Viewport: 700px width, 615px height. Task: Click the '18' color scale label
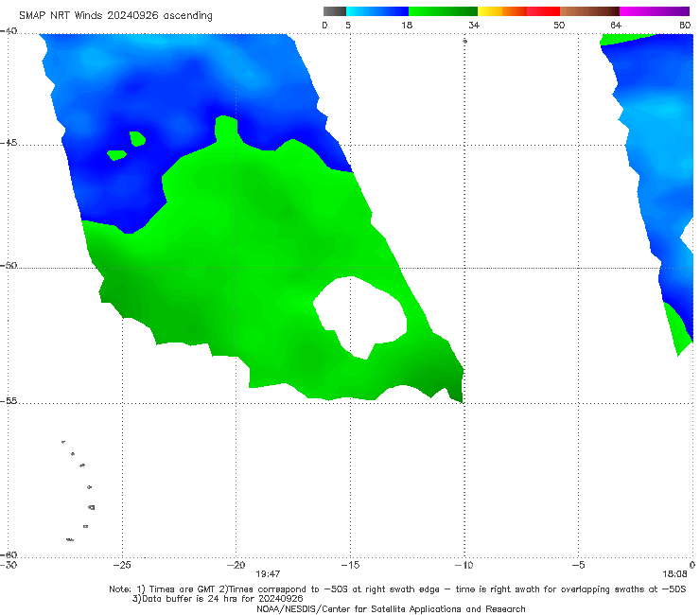[406, 25]
